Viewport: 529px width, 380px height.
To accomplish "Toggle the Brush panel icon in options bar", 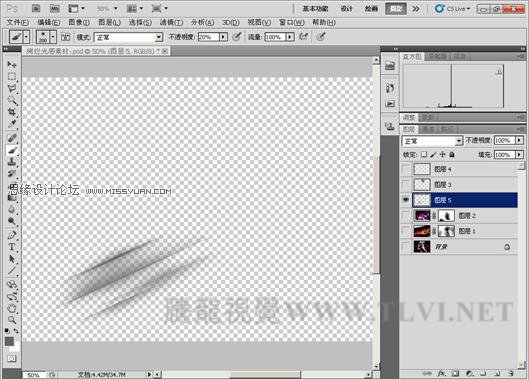I will click(x=65, y=37).
